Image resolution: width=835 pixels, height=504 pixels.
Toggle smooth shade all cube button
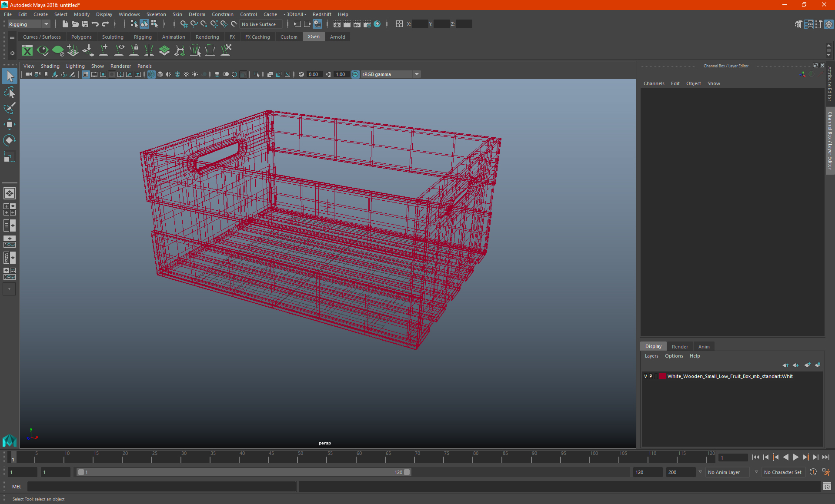(160, 74)
